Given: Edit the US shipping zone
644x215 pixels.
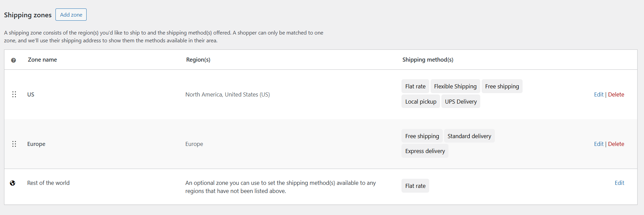Looking at the screenshot, I should pyautogui.click(x=599, y=94).
